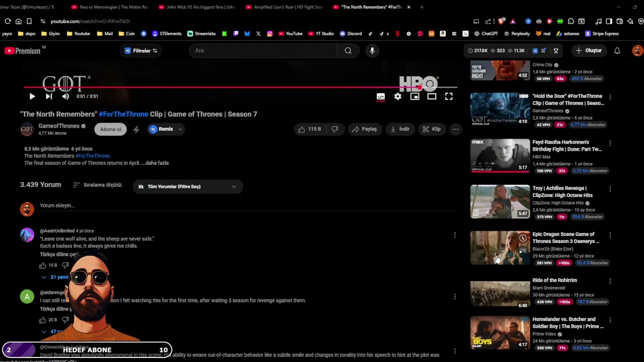Open the Stripe Express bookmark
The width and height of the screenshot is (644, 362).
(x=601, y=34)
